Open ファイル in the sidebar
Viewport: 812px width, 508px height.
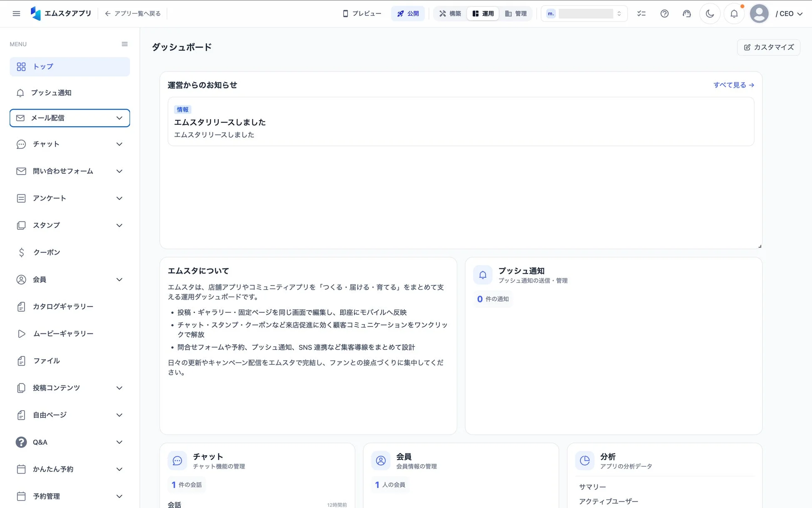tap(70, 361)
